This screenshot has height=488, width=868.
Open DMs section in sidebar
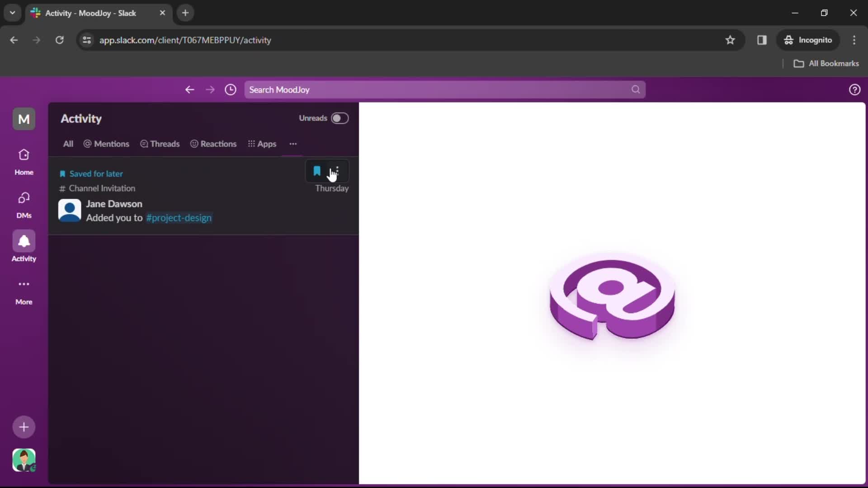tap(24, 204)
